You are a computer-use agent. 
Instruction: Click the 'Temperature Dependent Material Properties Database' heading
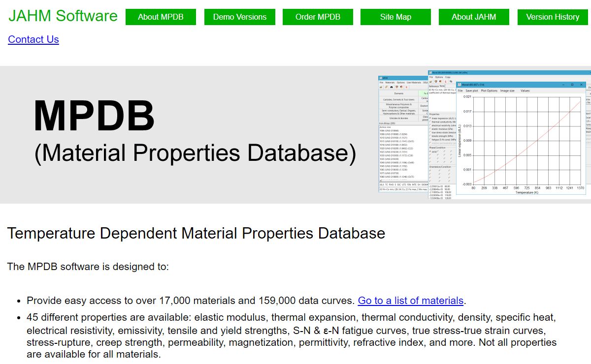196,233
